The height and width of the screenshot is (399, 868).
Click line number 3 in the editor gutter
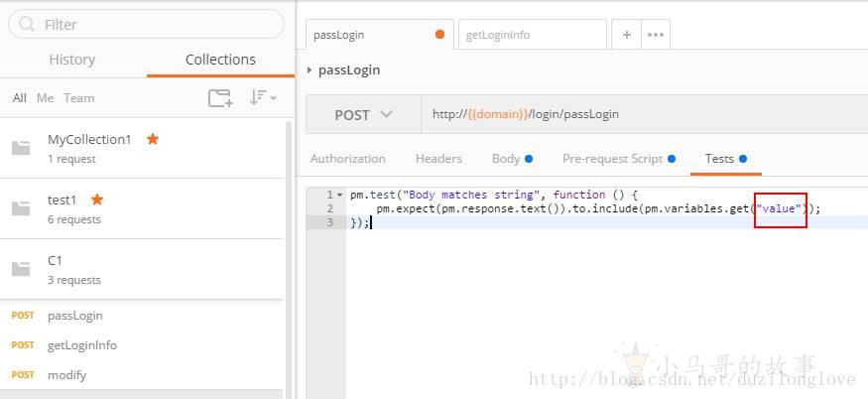[330, 222]
